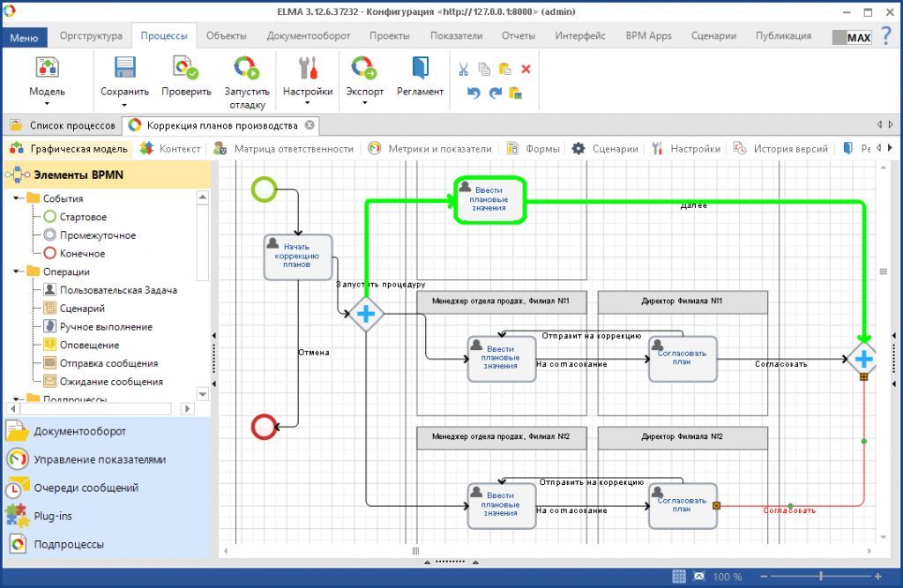903x588 pixels.
Task: Click the question mark help icon
Action: [x=887, y=36]
